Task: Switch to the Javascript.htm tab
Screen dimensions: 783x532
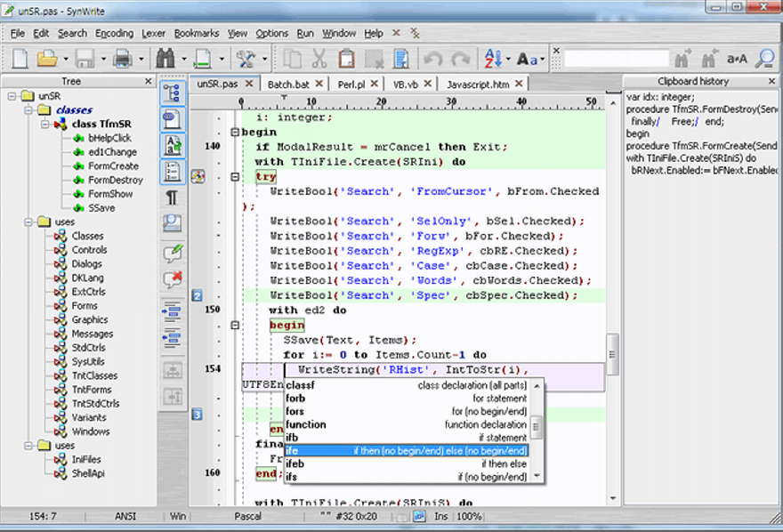Action: pyautogui.click(x=478, y=84)
